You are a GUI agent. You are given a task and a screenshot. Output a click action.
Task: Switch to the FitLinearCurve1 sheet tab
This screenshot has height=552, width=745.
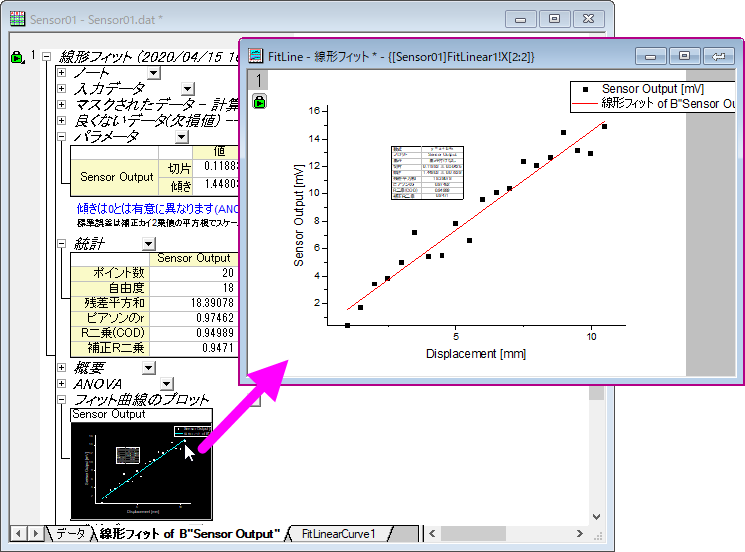(338, 533)
